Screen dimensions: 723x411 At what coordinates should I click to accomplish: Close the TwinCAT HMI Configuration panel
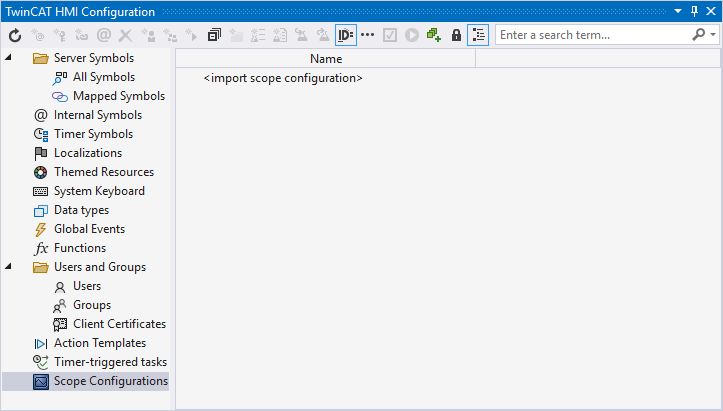click(x=711, y=11)
